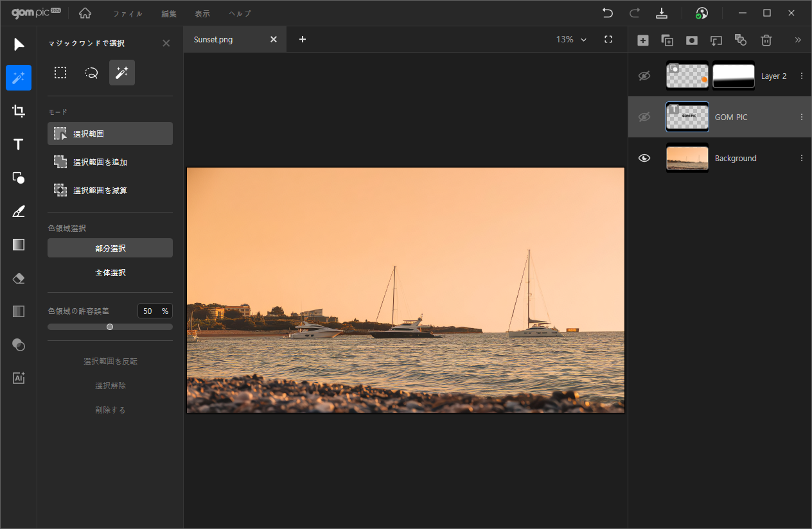The height and width of the screenshot is (529, 812).
Task: Open Layer 2 options menu
Action: tap(801, 76)
